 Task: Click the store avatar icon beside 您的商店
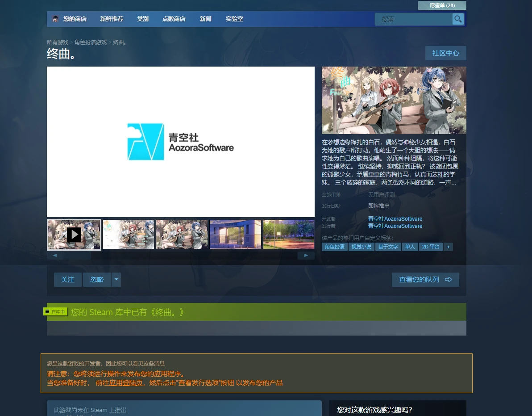coord(55,19)
